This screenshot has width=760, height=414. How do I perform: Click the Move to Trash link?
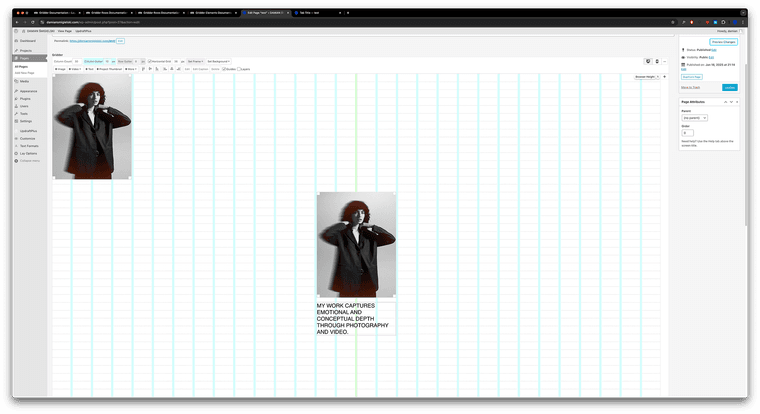point(692,88)
